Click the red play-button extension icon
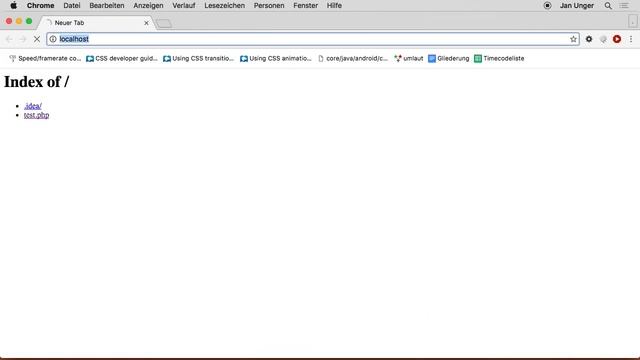The image size is (640, 360). coord(617,39)
